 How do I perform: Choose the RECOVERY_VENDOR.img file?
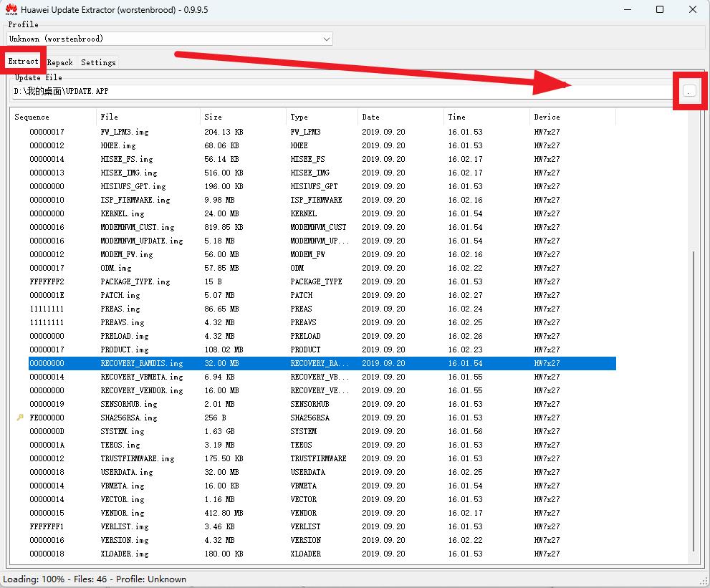(322, 390)
